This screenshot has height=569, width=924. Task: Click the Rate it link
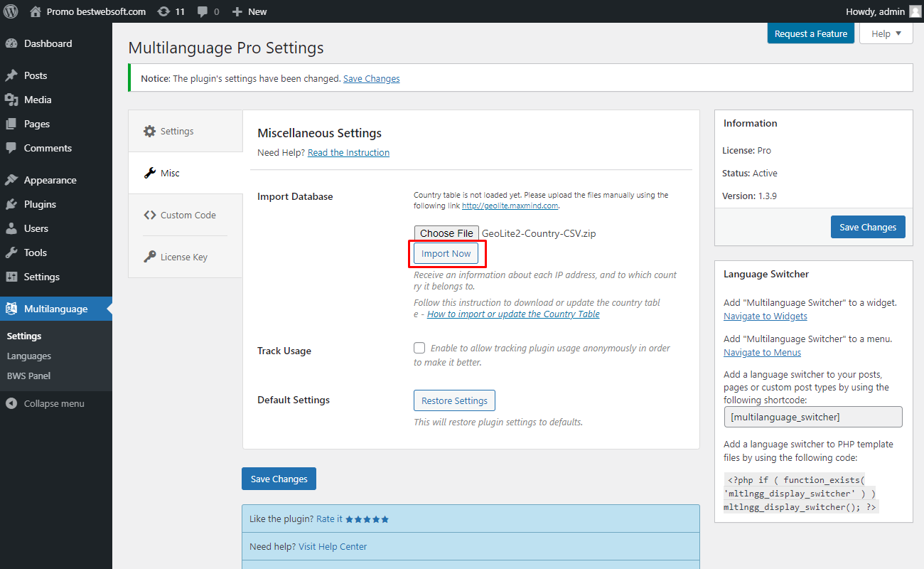[329, 519]
